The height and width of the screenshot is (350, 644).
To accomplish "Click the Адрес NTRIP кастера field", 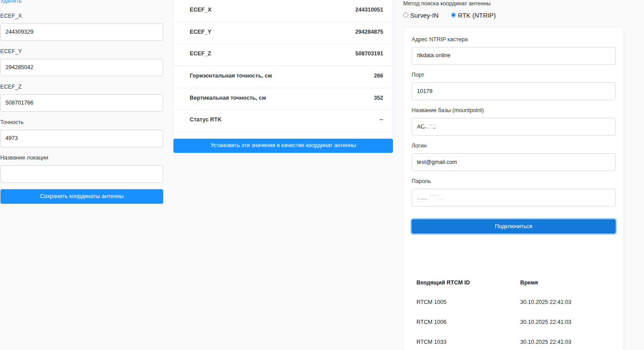I will point(513,56).
